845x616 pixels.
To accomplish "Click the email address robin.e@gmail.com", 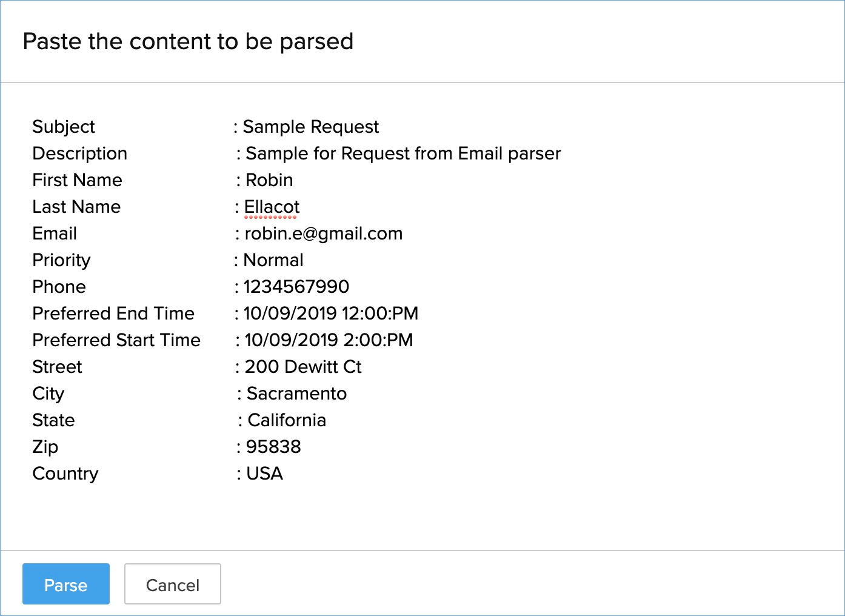I will pyautogui.click(x=323, y=233).
